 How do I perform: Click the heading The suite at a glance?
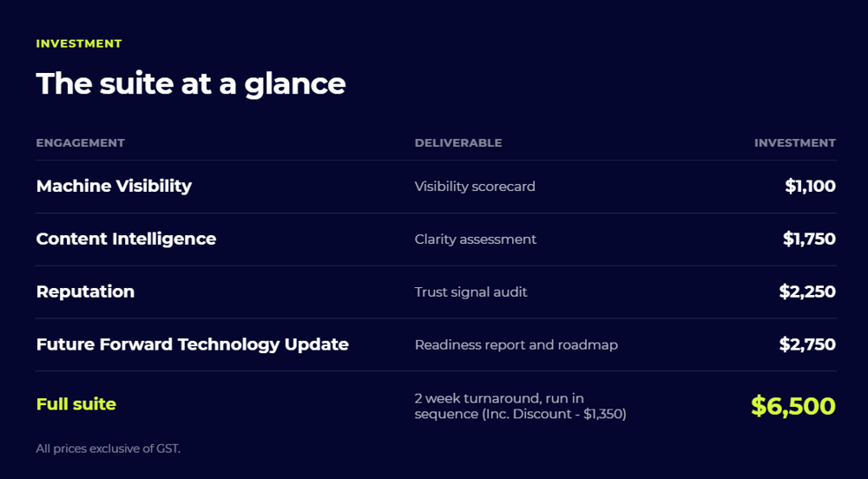click(x=191, y=83)
